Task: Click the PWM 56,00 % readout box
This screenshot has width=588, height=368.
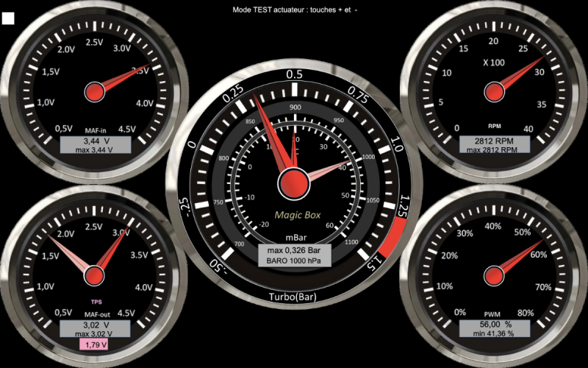Action: pyautogui.click(x=494, y=329)
